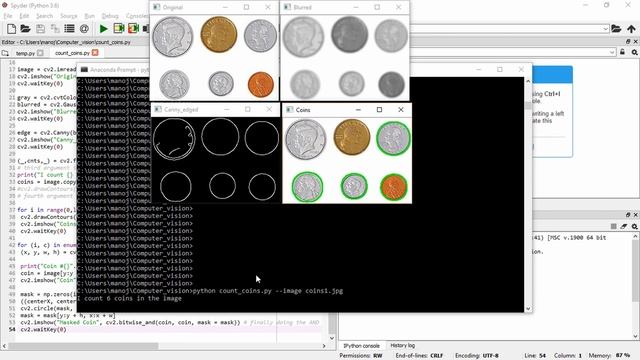Open the Edit menu in Spyder
The image size is (640, 360).
[24, 16]
